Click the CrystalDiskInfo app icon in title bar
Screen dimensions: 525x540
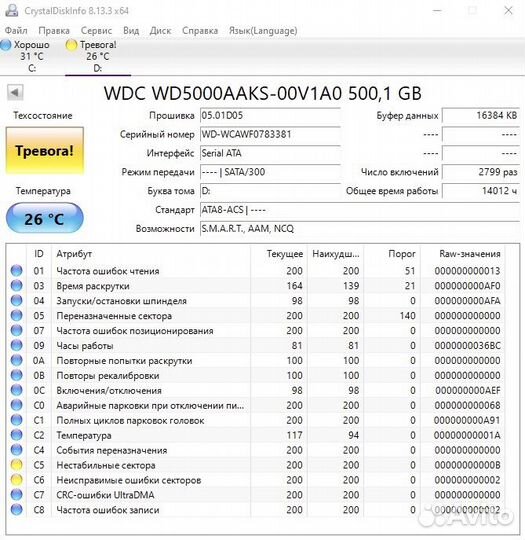click(x=12, y=10)
